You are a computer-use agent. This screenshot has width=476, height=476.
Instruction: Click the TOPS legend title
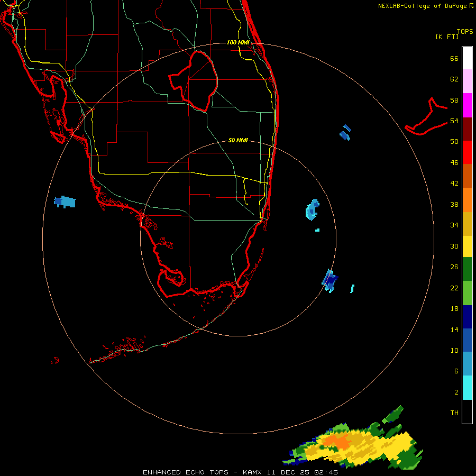(x=465, y=32)
